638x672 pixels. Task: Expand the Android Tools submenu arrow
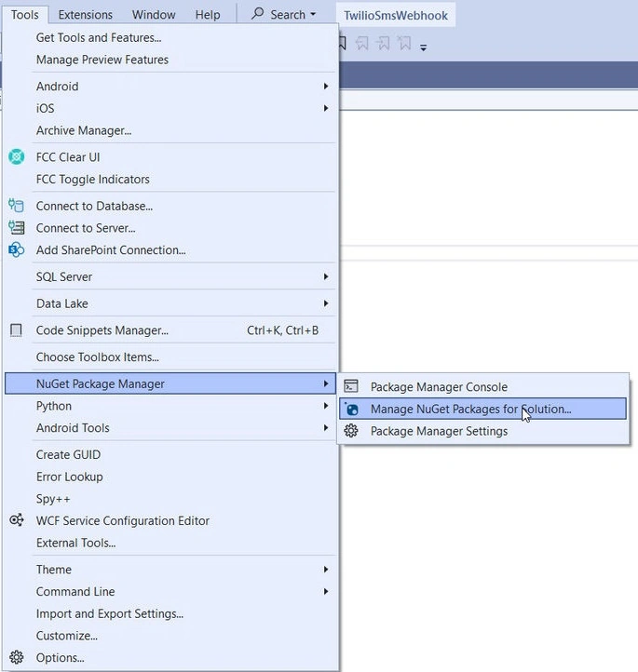pyautogui.click(x=326, y=428)
